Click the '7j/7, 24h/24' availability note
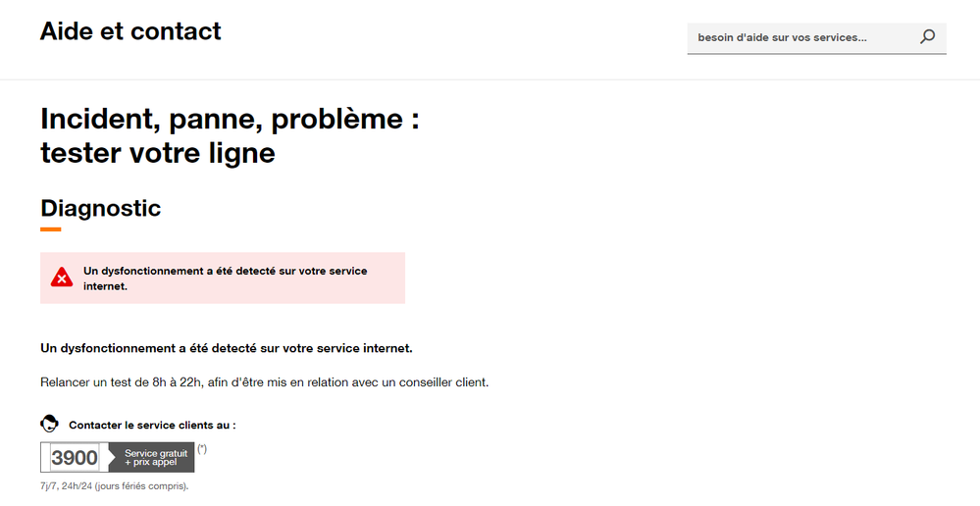The height and width of the screenshot is (506, 980). (115, 485)
